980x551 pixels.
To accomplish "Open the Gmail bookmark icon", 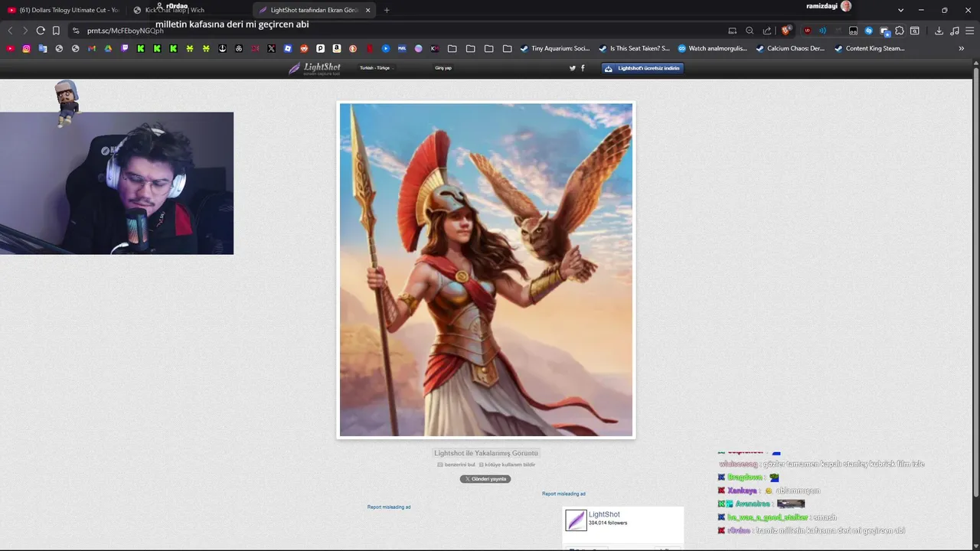I will [92, 48].
